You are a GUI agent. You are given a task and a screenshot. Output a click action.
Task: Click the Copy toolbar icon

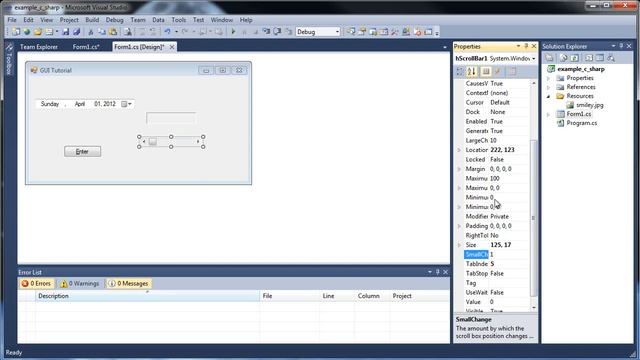tap(102, 32)
